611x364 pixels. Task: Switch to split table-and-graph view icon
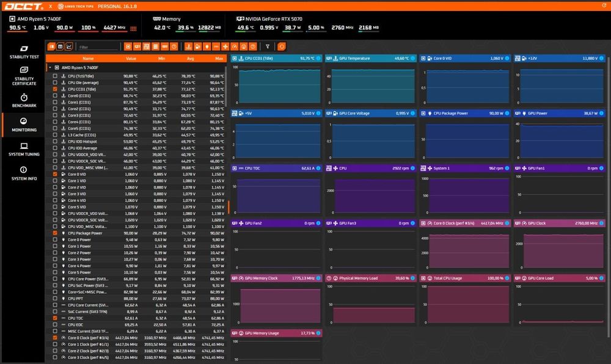click(51, 46)
